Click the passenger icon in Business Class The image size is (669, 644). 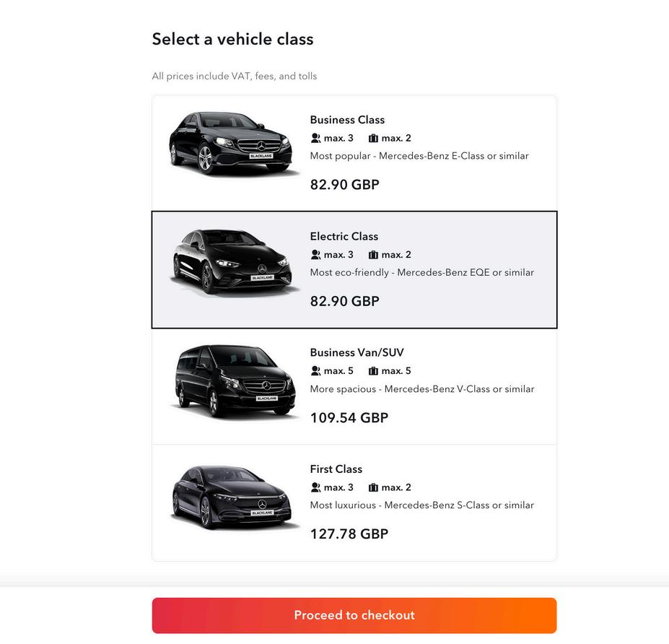point(315,138)
